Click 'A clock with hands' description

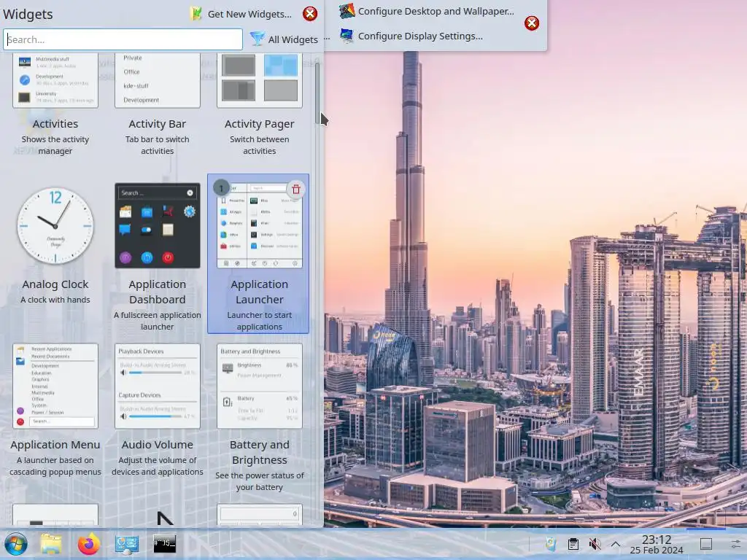[55, 300]
